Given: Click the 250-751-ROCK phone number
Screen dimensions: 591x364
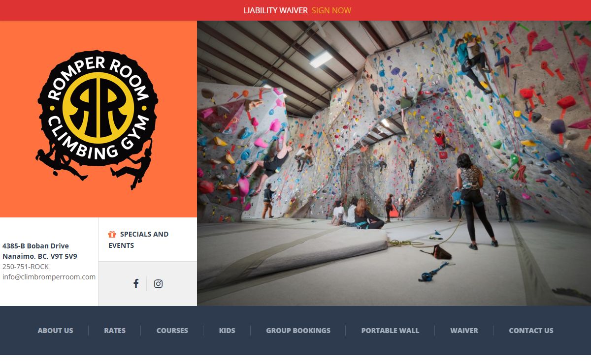Looking at the screenshot, I should pyautogui.click(x=26, y=267).
